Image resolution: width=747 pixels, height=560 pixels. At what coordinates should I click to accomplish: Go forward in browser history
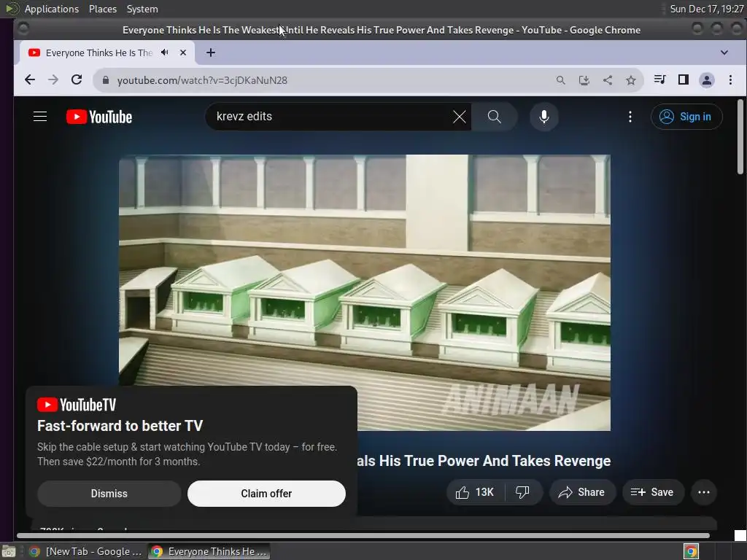tap(53, 80)
